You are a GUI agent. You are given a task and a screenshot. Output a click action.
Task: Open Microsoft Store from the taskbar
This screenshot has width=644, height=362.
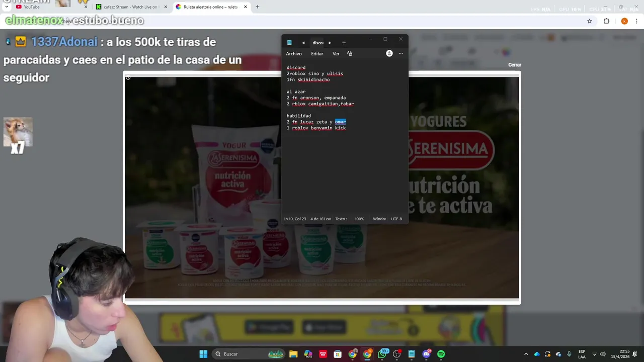(x=338, y=354)
